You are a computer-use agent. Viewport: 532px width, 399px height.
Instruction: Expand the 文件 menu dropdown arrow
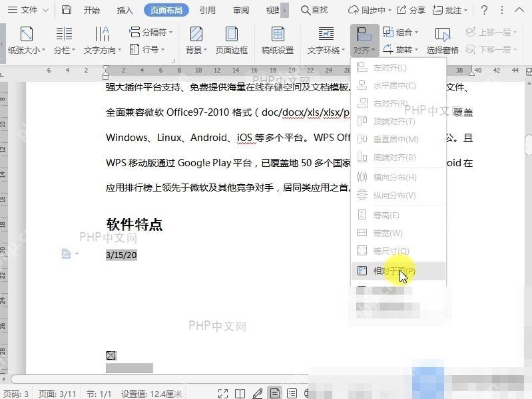tap(45, 10)
